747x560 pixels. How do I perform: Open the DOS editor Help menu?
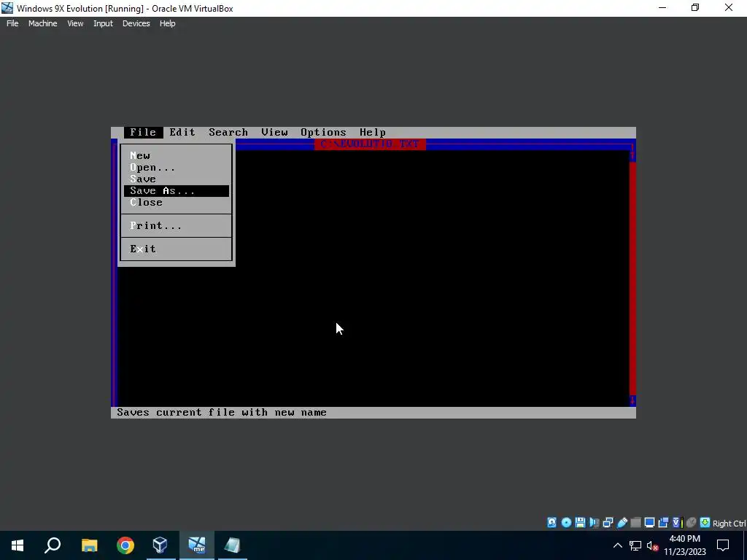tap(373, 133)
